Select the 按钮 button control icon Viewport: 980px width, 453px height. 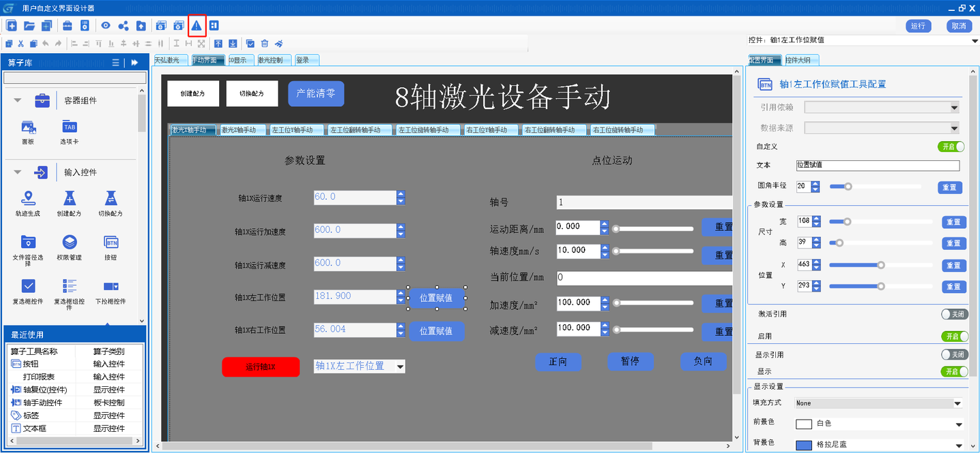tap(110, 247)
